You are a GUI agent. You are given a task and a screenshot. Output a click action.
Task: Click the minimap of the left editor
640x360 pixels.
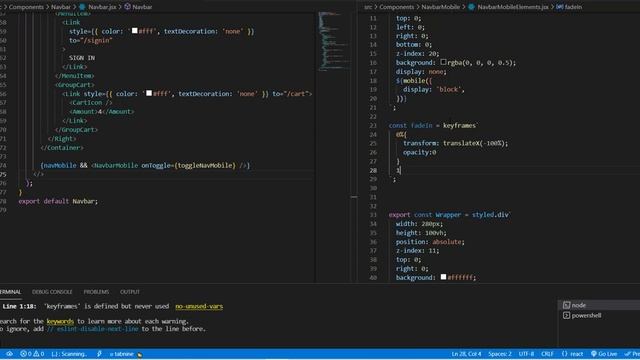pyautogui.click(x=335, y=41)
